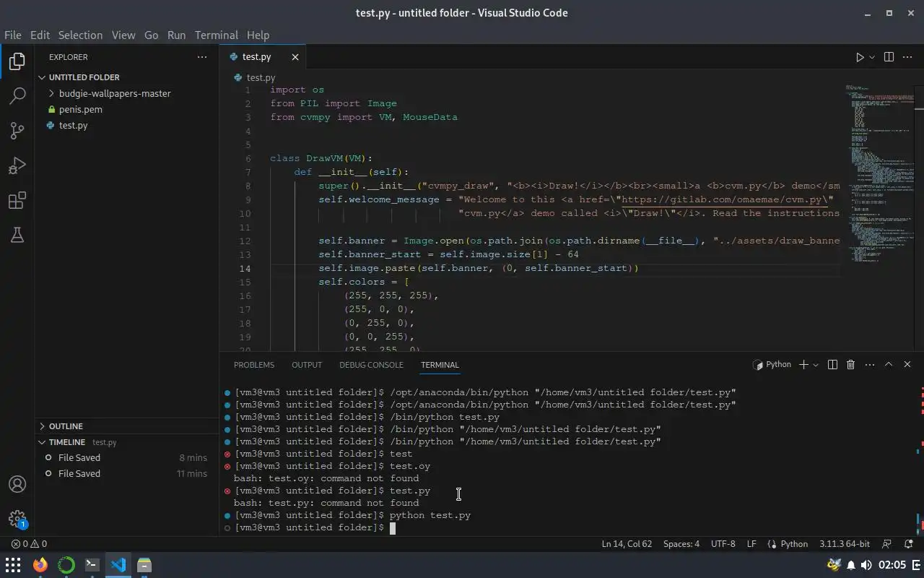Screen dimensions: 924x578
Task: Open the terminal app in taskbar
Action: click(x=92, y=565)
